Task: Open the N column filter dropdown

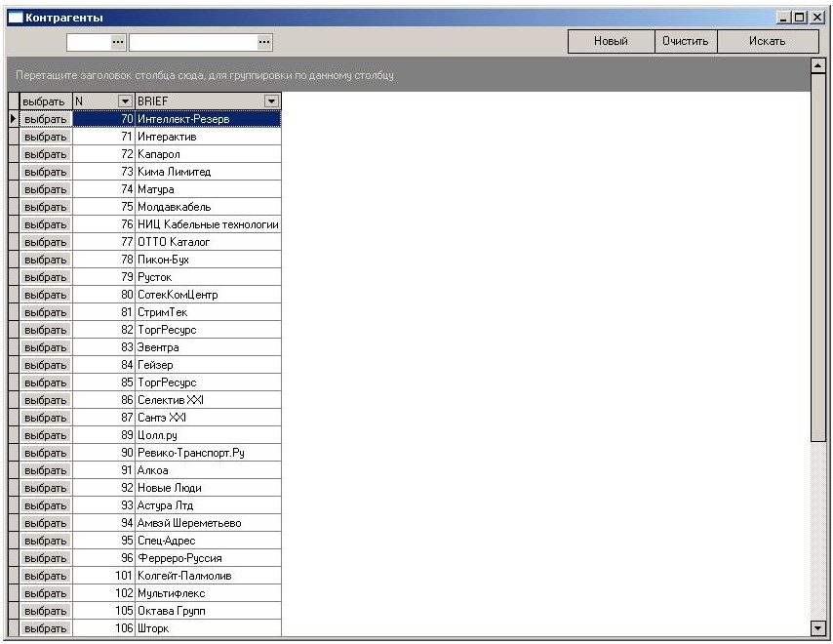Action: (124, 101)
